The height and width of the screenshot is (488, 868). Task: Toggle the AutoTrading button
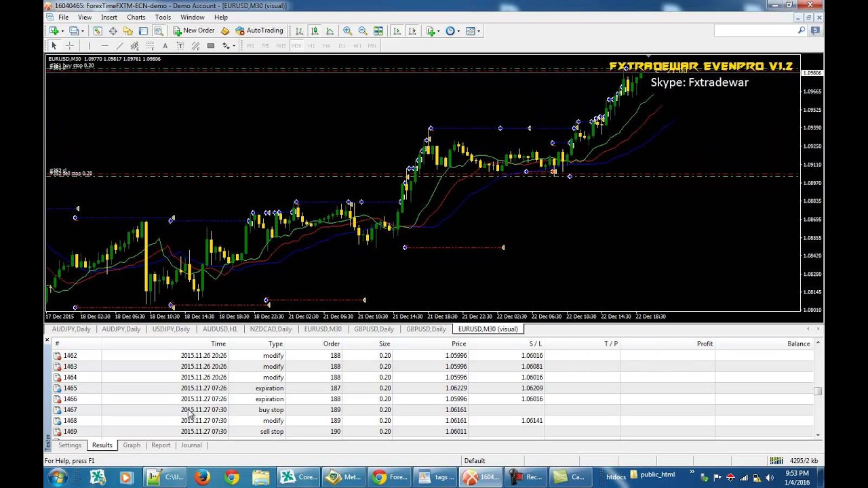[x=259, y=30]
